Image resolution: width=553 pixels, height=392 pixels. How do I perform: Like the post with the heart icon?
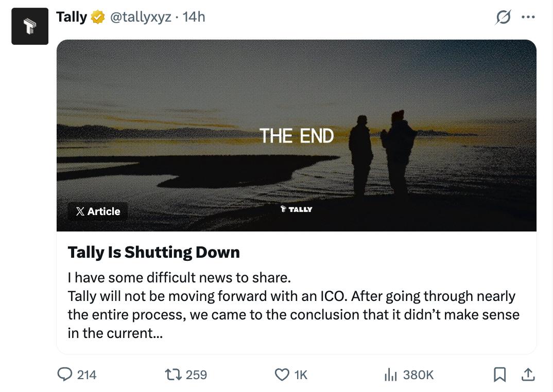pos(282,375)
